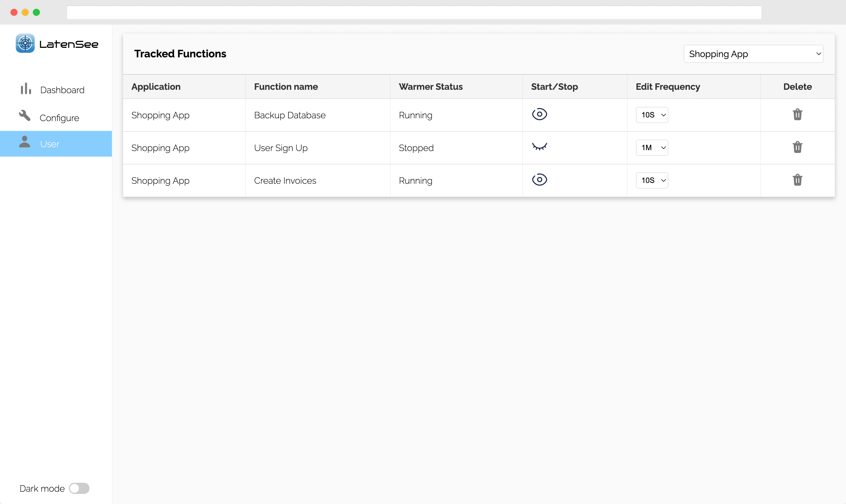Select the User menu item
Viewport: 846px width, 504px height.
(50, 144)
